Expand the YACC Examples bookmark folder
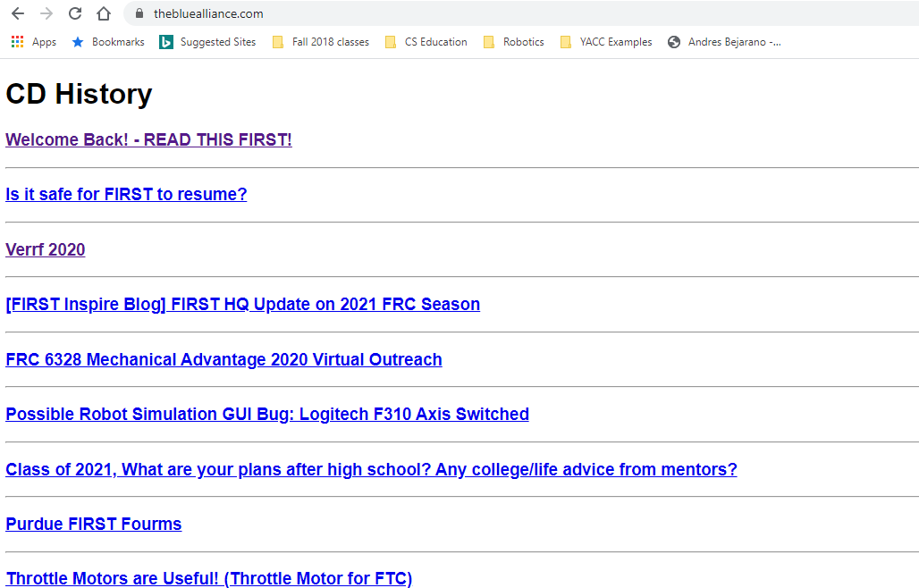 pyautogui.click(x=606, y=42)
